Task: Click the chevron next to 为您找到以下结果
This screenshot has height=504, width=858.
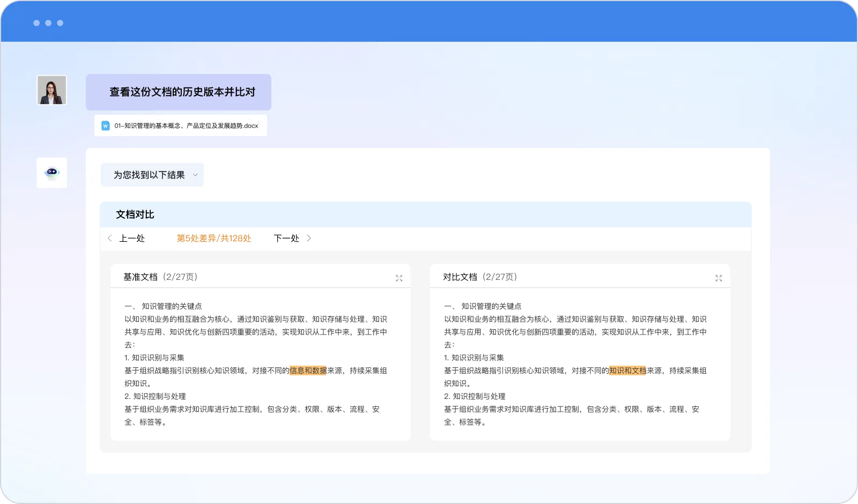Action: point(195,175)
